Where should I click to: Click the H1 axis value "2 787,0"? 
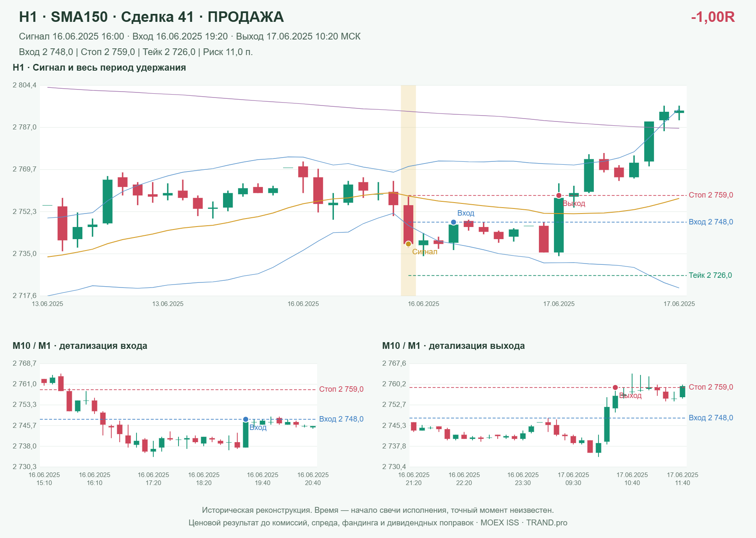[x=24, y=127]
